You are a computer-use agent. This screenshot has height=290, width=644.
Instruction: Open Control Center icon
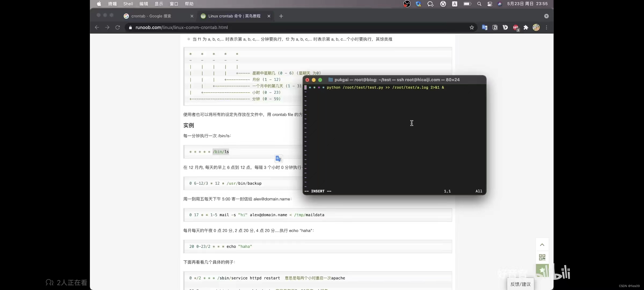click(x=490, y=4)
